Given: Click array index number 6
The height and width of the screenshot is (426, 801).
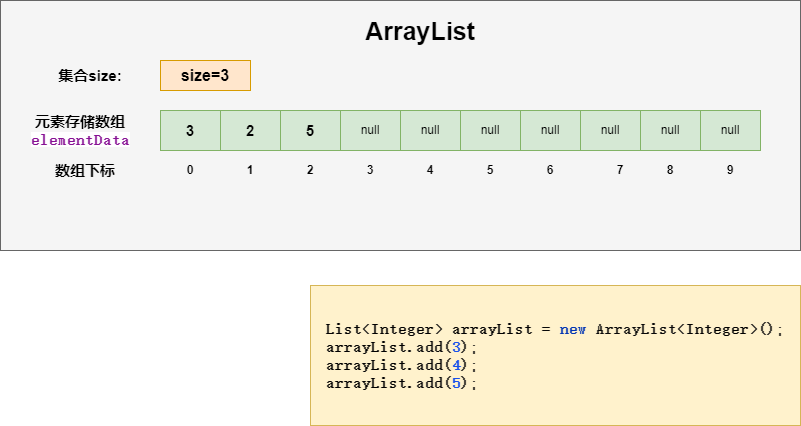Looking at the screenshot, I should coord(550,170).
